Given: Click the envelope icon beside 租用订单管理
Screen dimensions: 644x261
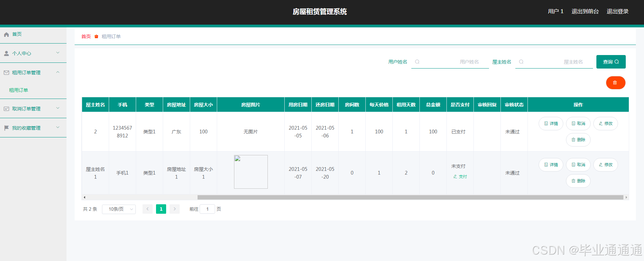Looking at the screenshot, I should point(6,73).
